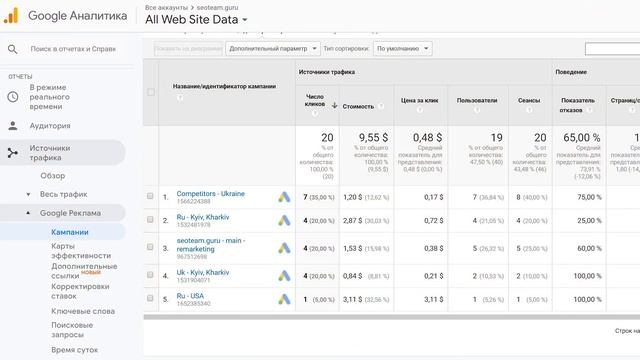
Task: Open the По умолчанию sort type dropdown
Action: click(402, 49)
